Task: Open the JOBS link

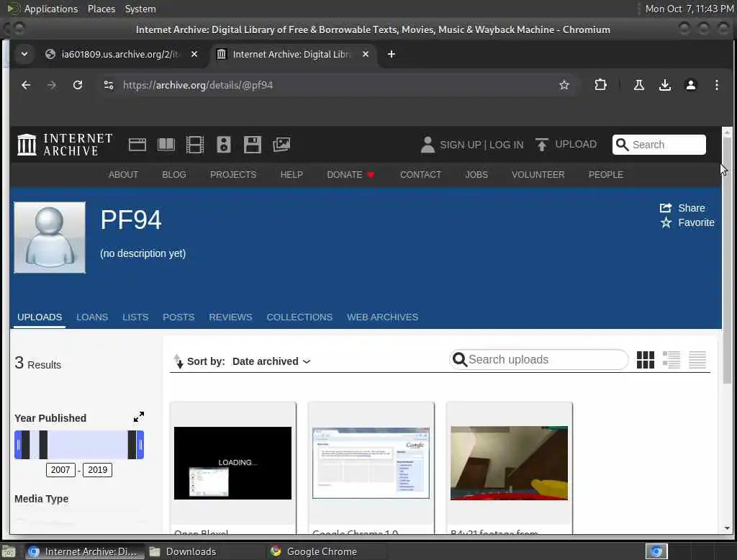Action: click(476, 174)
